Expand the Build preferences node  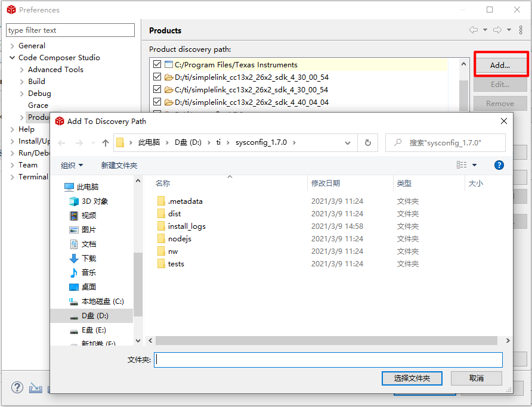[21, 82]
